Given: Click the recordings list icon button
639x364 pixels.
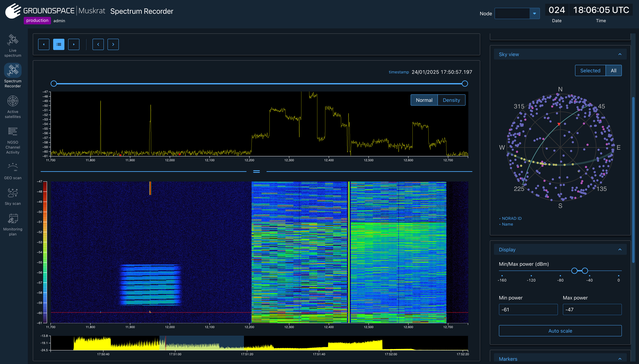Looking at the screenshot, I should (x=59, y=44).
